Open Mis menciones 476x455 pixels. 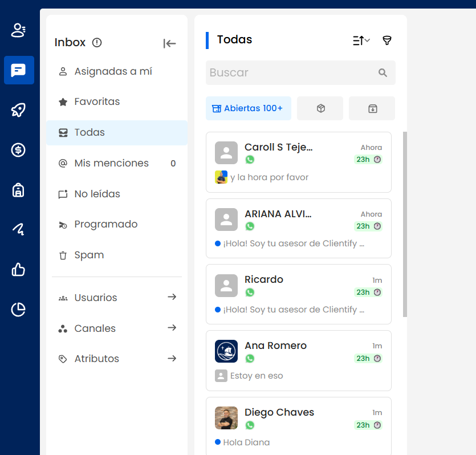(x=117, y=163)
